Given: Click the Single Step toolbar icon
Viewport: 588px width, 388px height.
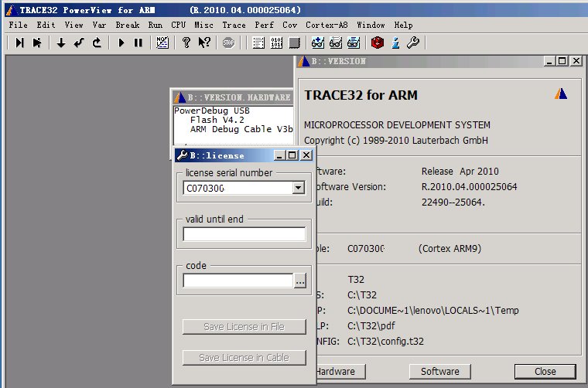Looking at the screenshot, I should 19,43.
